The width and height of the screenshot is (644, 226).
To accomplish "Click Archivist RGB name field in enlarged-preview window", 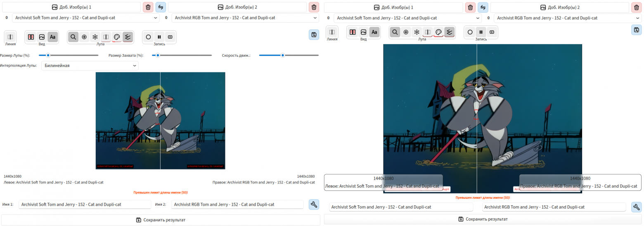I will click(554, 207).
